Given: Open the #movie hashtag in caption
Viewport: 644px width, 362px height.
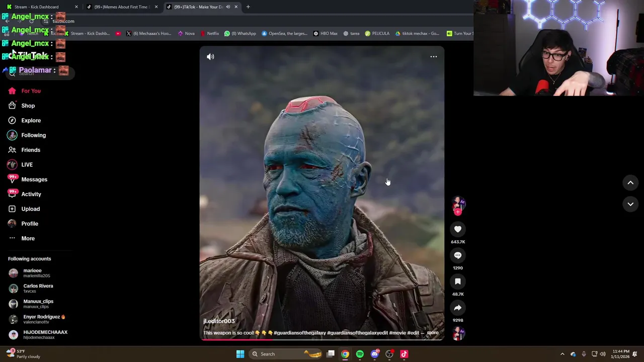Looking at the screenshot, I should [x=397, y=333].
